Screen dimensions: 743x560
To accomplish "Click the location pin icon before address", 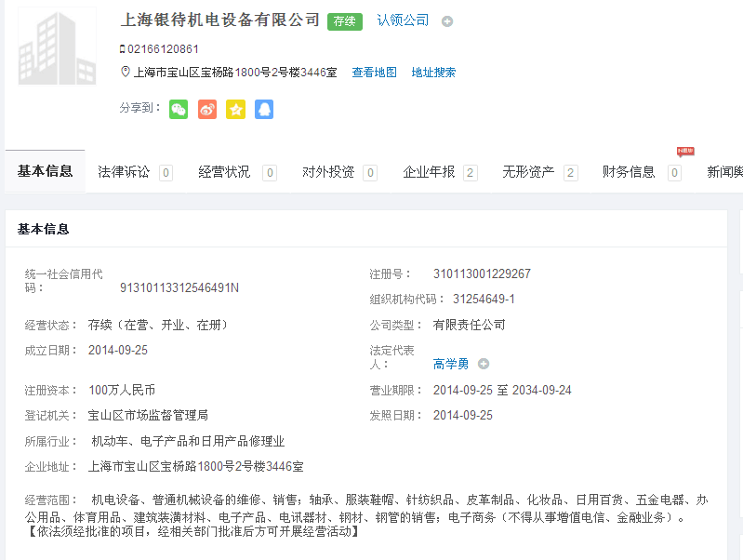I will coord(126,72).
